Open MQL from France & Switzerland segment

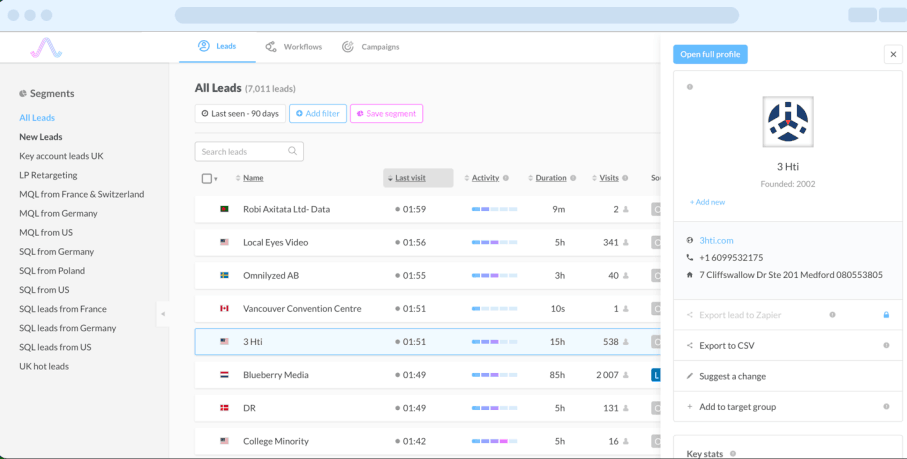pos(82,194)
